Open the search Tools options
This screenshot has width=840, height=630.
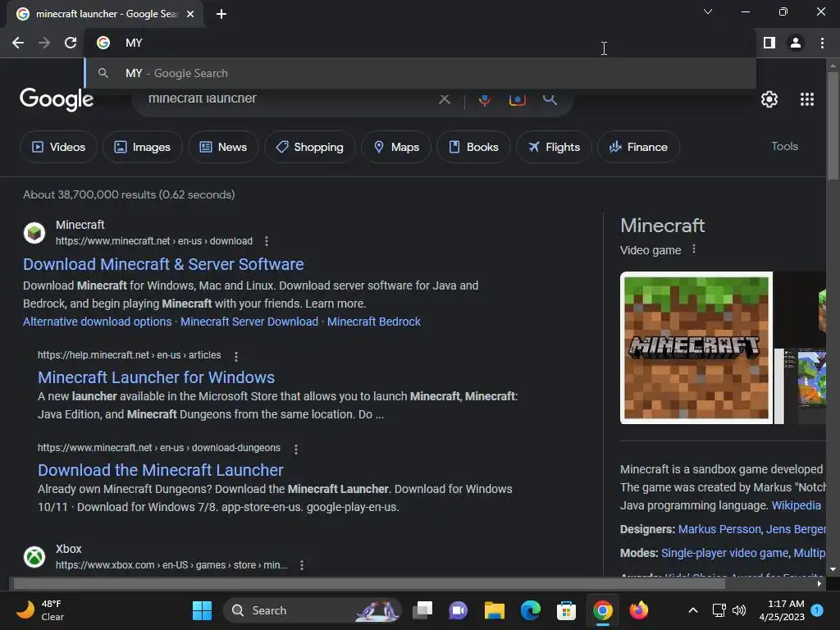785,146
